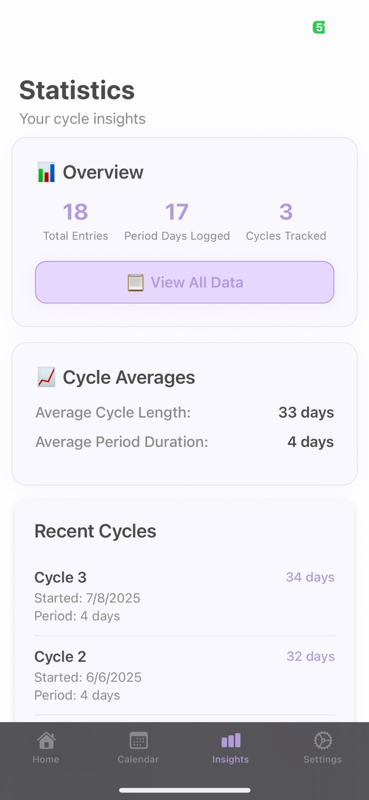This screenshot has height=800, width=369.
Task: Select the Average Period Duration row
Action: pos(185,442)
